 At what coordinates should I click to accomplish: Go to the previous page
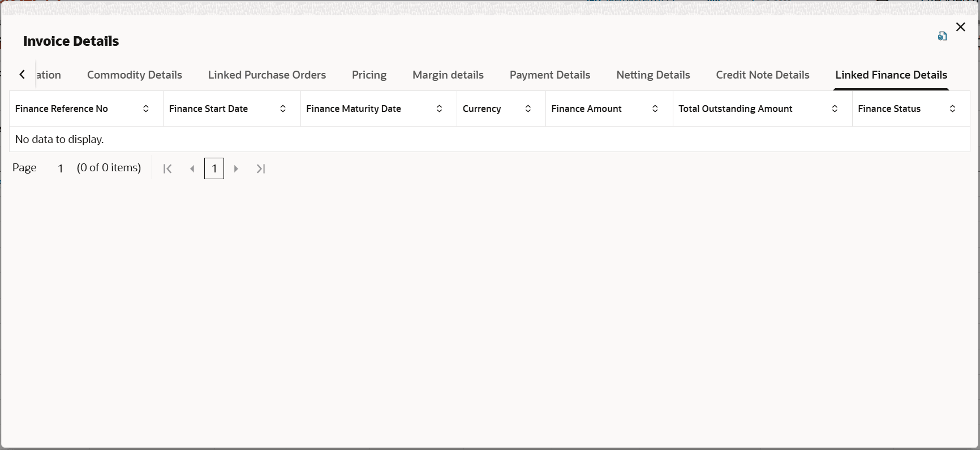[x=192, y=168]
